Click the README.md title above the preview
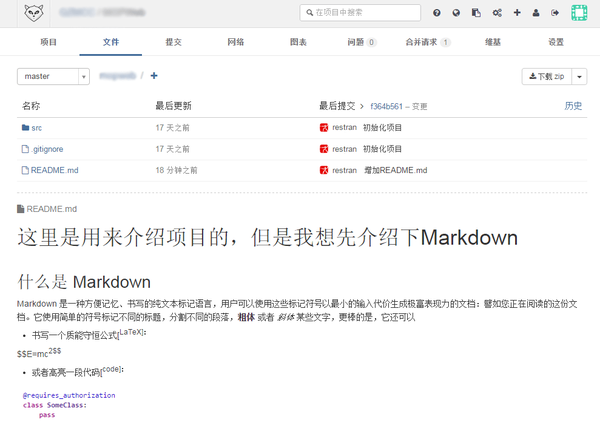The width and height of the screenshot is (600, 422). [x=52, y=209]
